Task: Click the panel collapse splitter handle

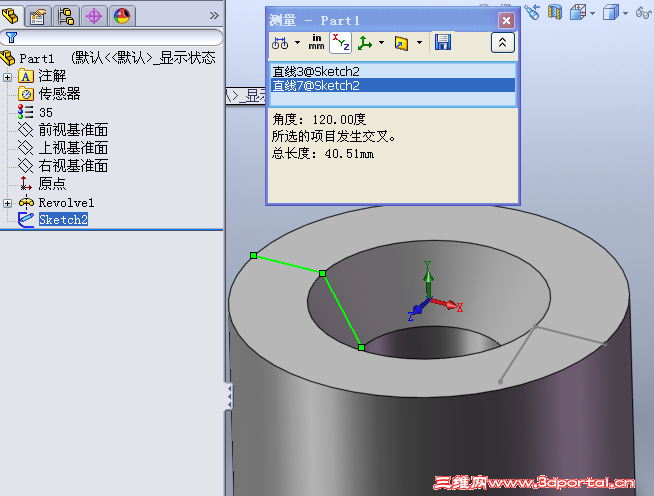Action: point(229,396)
